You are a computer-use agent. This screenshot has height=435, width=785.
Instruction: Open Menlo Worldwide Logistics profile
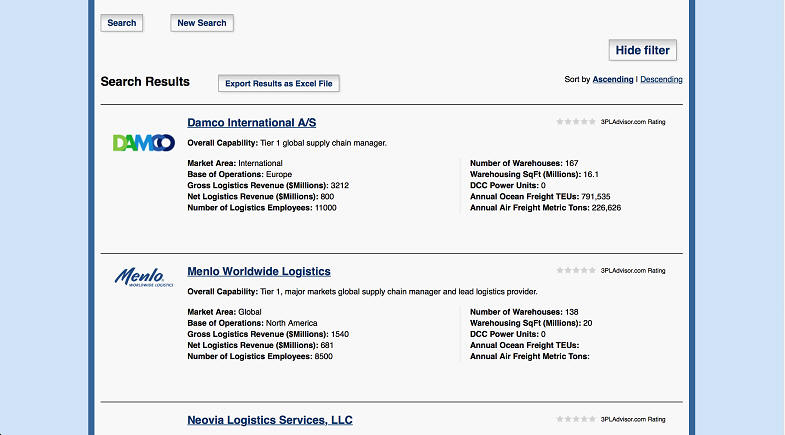tap(259, 271)
